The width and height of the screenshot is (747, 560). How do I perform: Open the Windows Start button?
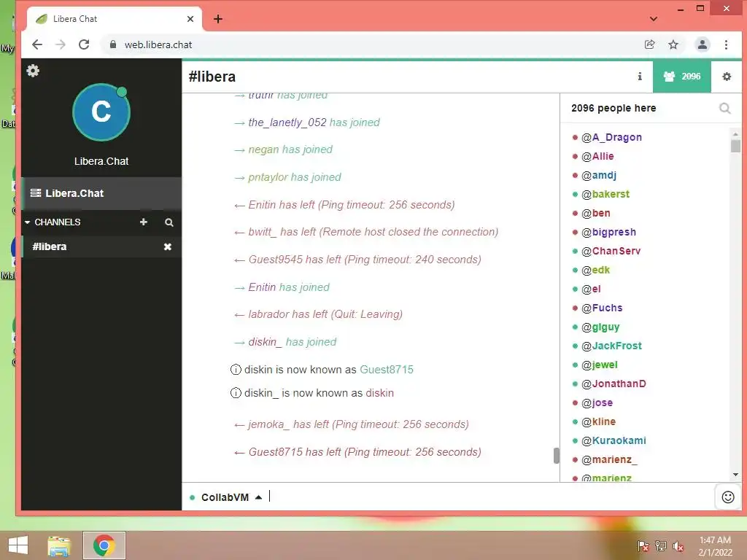pyautogui.click(x=18, y=545)
